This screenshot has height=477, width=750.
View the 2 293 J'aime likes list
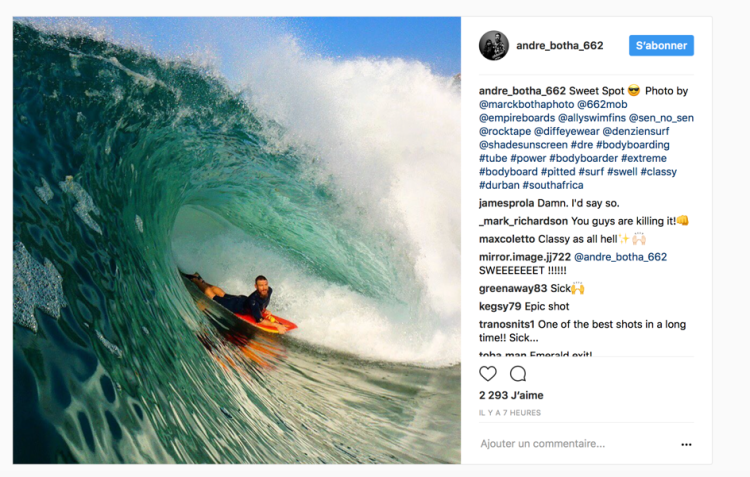(x=511, y=395)
